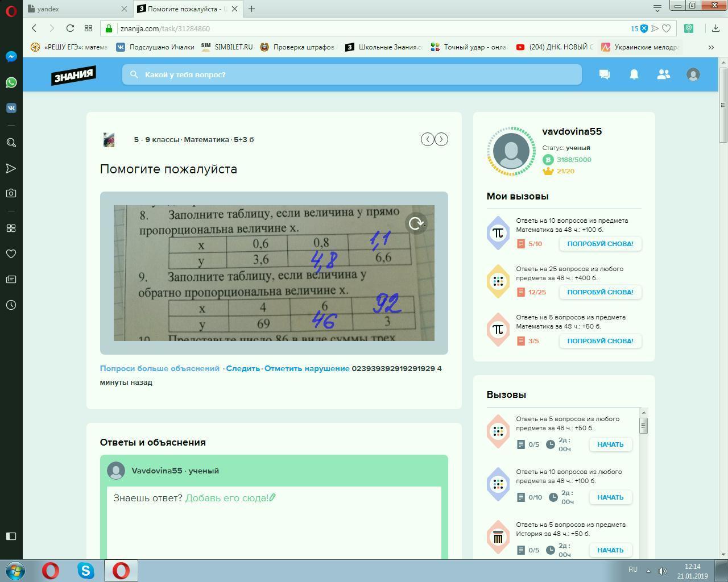Click Попроси больше объяснений link
Screen dimensions: 728x582
pos(160,368)
